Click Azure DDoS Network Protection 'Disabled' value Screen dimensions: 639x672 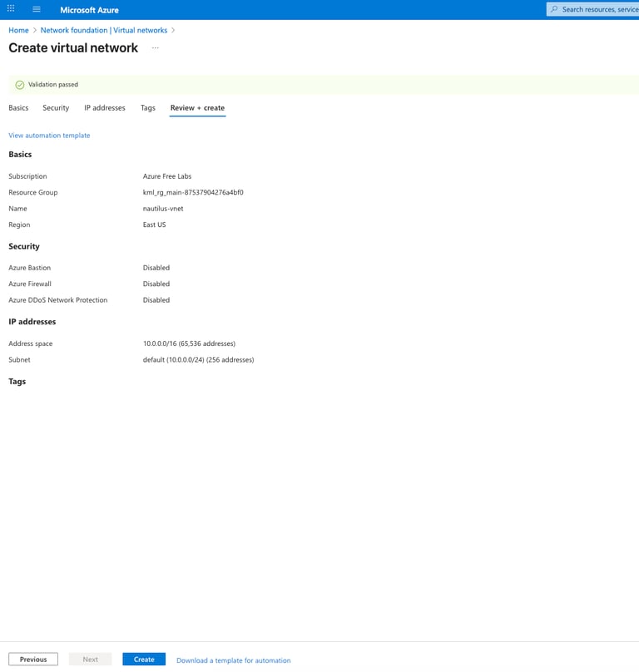156,300
